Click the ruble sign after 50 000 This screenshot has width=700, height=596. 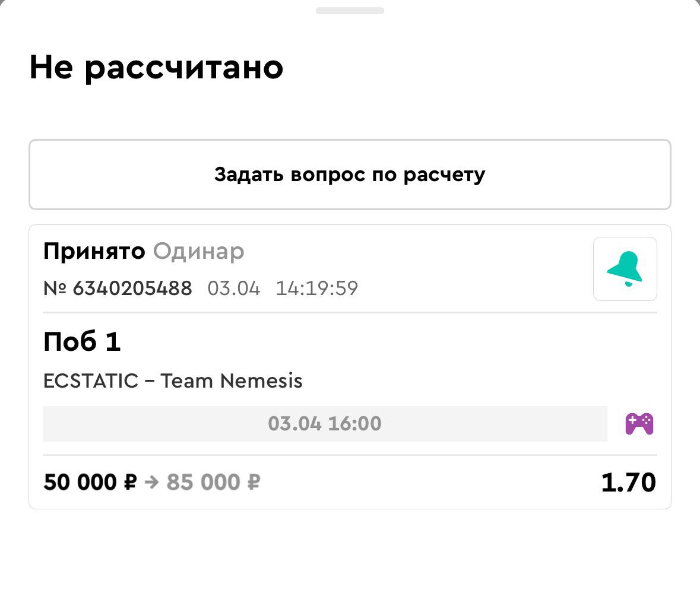point(130,482)
